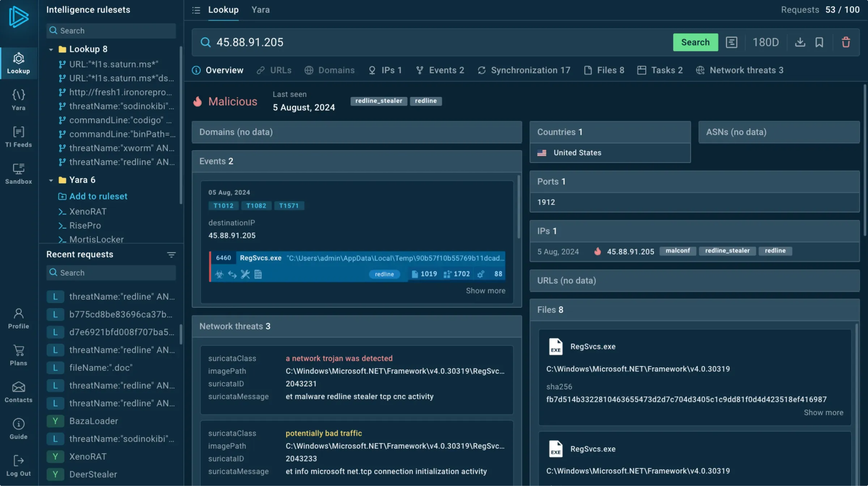Viewport: 868px width, 486px height.
Task: Open the Yara section in the sidebar
Action: pos(18,100)
